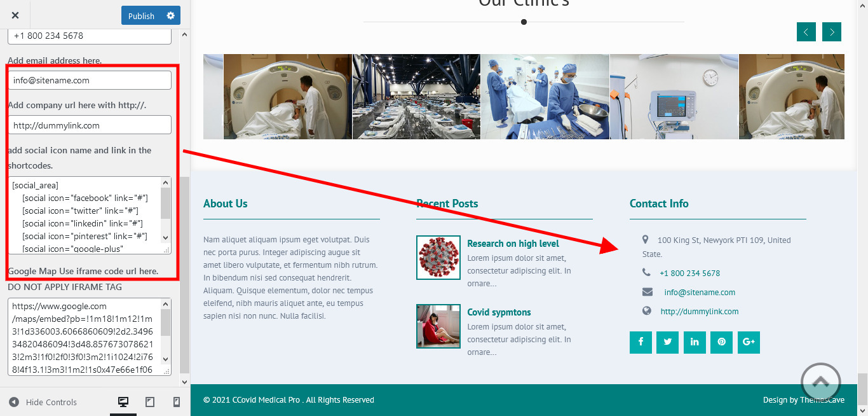Click the Google Plus footer icon
The image size is (868, 416).
(749, 342)
